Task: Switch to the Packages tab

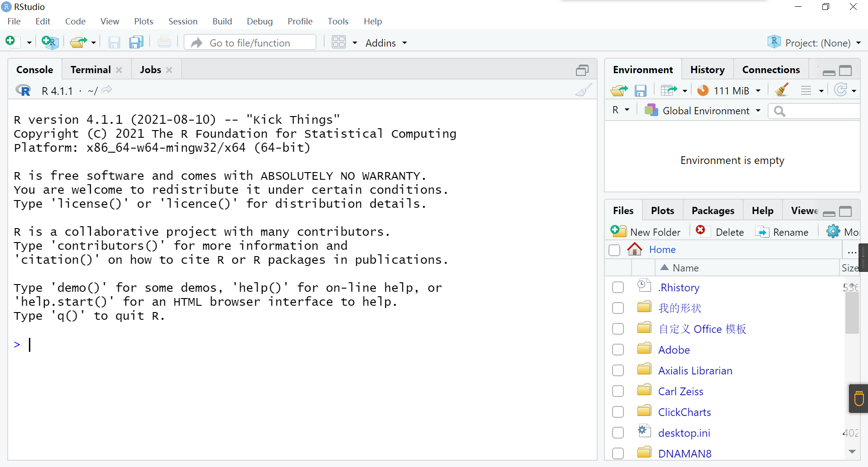Action: (712, 210)
